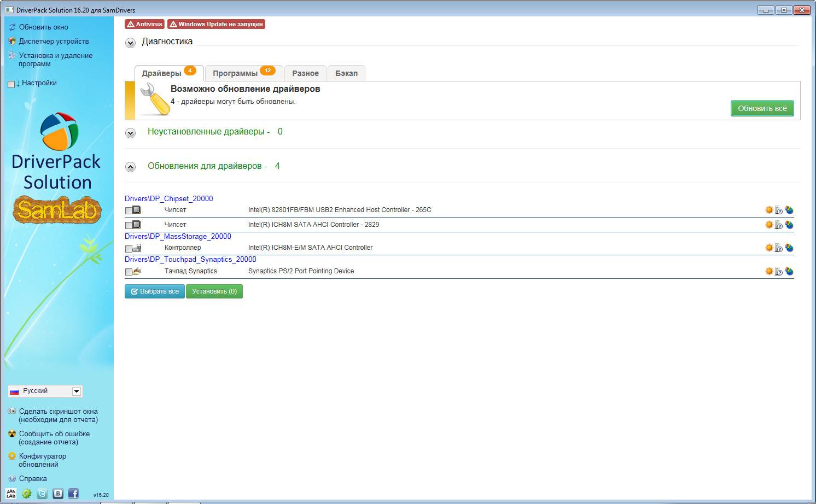The image size is (816, 504).
Task: Click the radiation icon beside Сообщить об ошибке
Action: pos(12,433)
